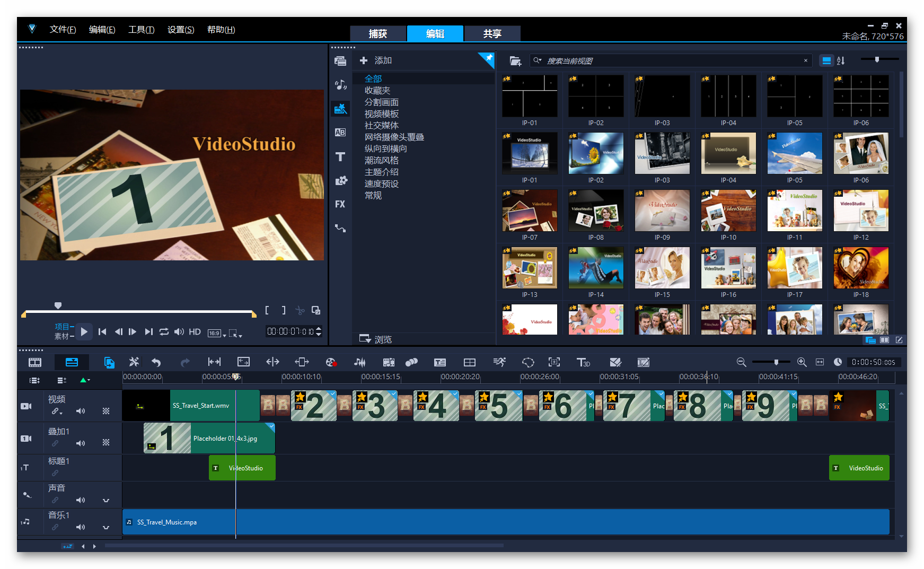Viewport: 924px width, 569px height.
Task: Open the title library T icon
Action: coord(340,156)
